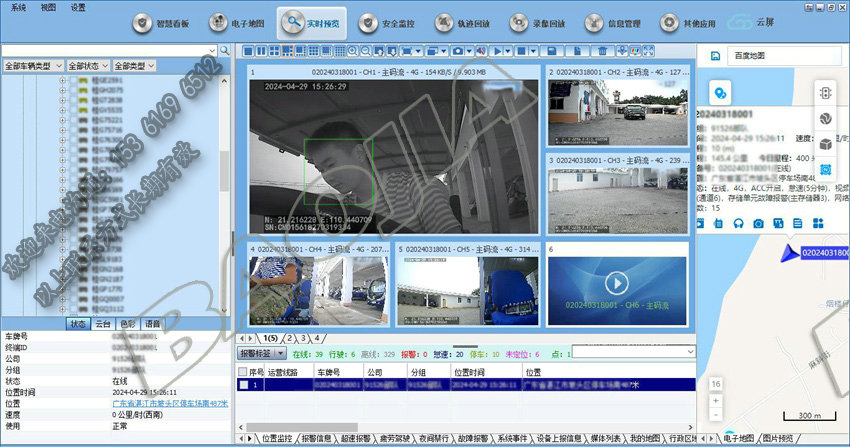Open the 设置 menu
Viewport: 850px width, 447px height.
[x=78, y=6]
